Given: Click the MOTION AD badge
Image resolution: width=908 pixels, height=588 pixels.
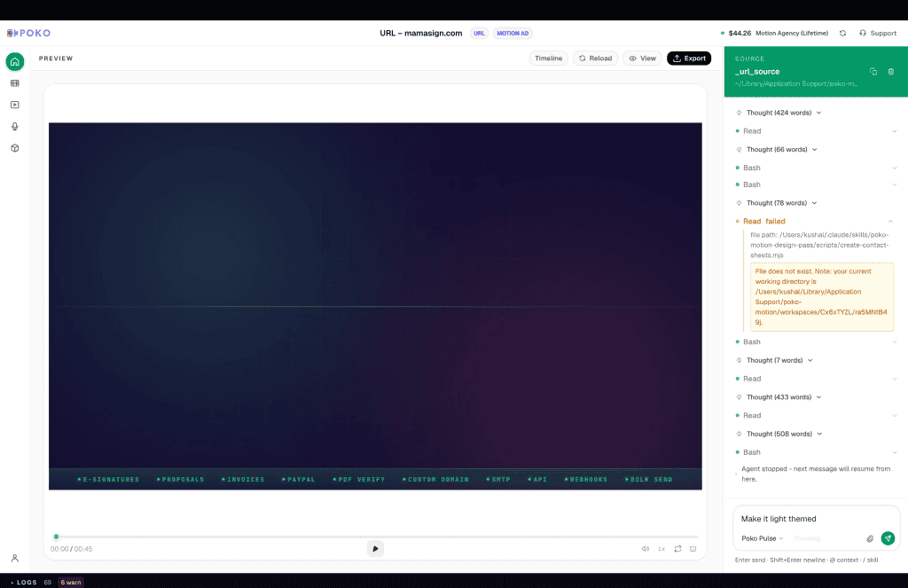Looking at the screenshot, I should point(513,33).
